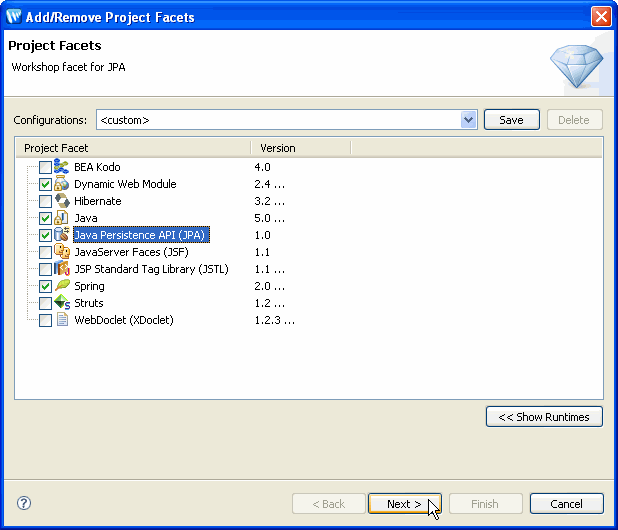
Task: Uncheck the Java Persistence API checkbox
Action: click(45, 235)
